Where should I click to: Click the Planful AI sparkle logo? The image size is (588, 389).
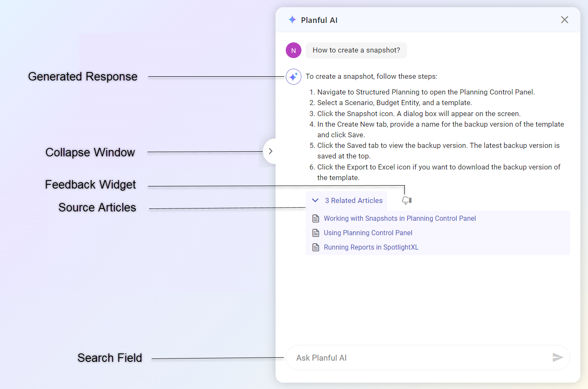pyautogui.click(x=292, y=19)
